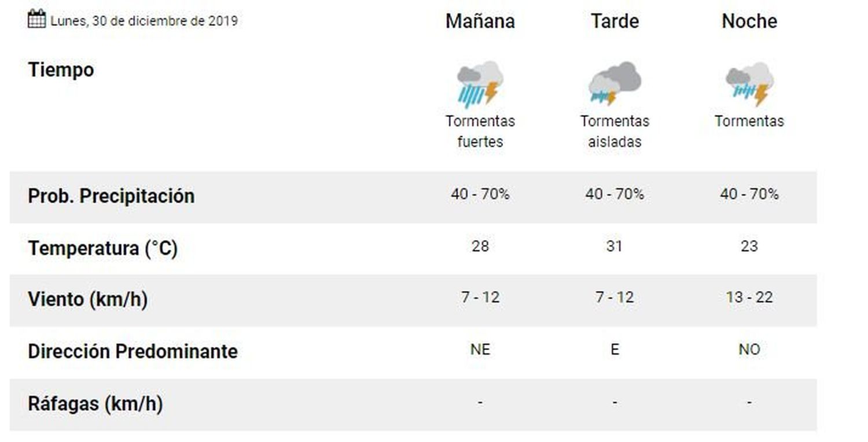
Task: Click the Viento (km/h) row label
Action: (x=87, y=300)
